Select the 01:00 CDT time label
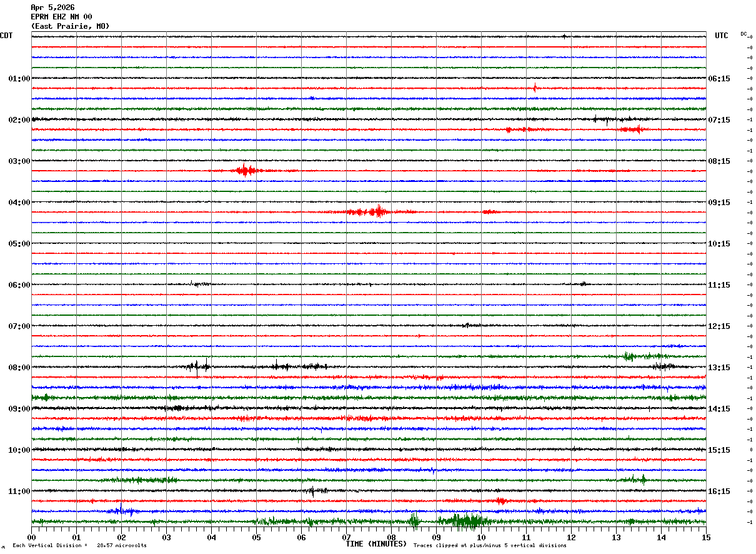 click(19, 79)
